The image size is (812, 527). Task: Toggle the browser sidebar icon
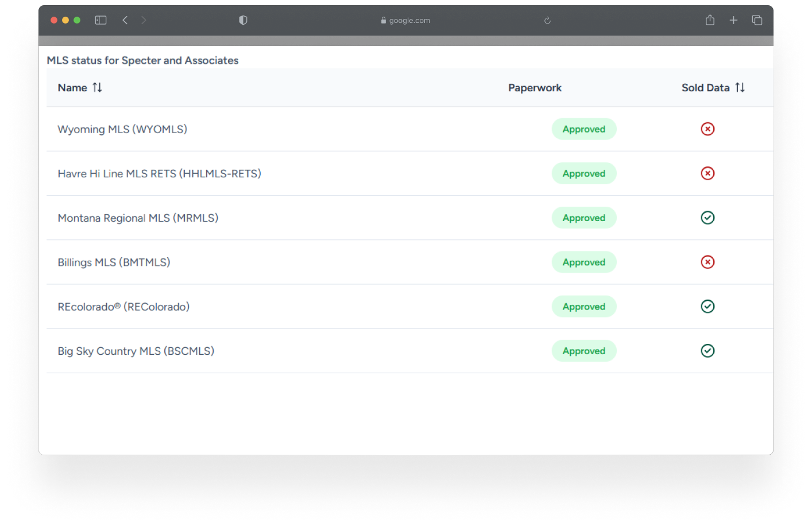(x=100, y=20)
